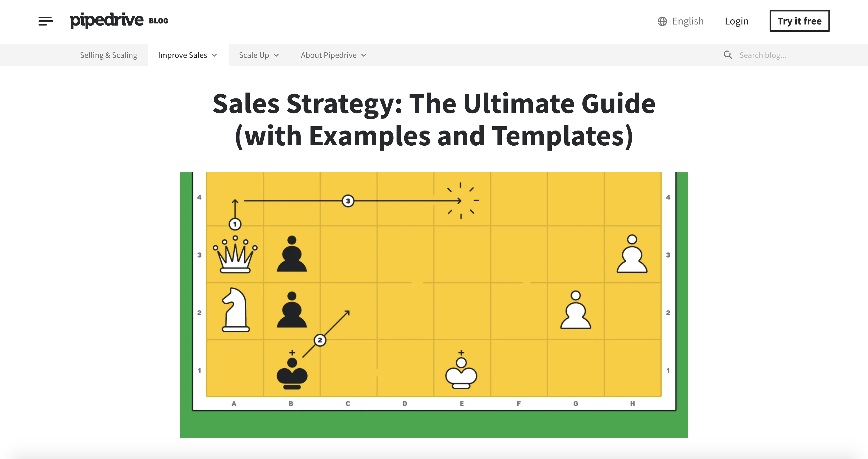Select the English language toggle

tap(682, 21)
